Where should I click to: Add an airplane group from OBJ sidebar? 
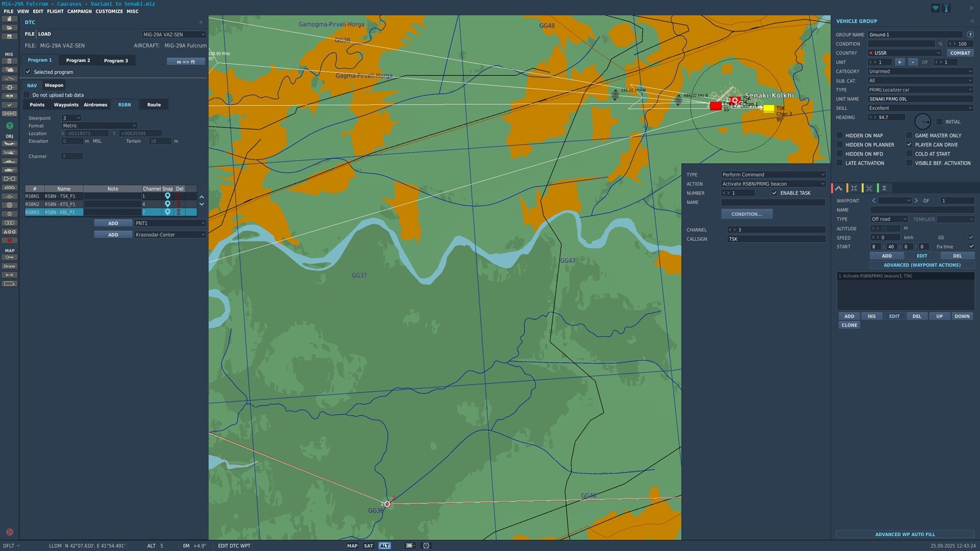[9, 144]
